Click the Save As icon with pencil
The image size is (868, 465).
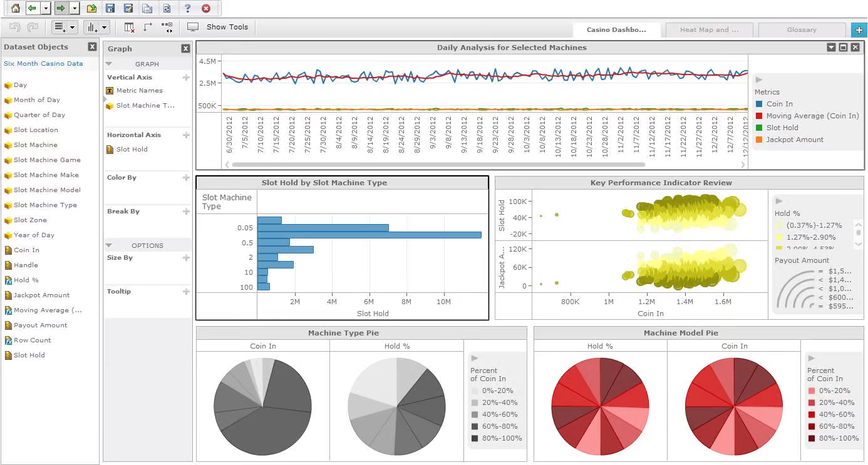128,8
